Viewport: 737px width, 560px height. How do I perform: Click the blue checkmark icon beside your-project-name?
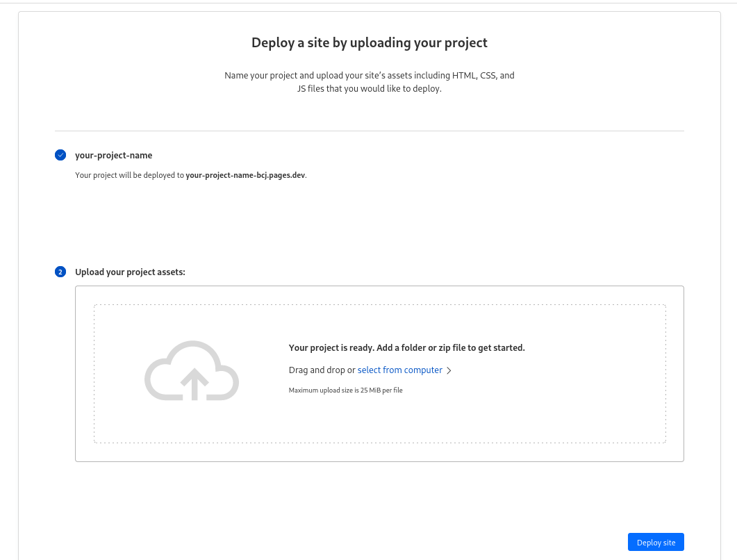[x=60, y=155]
